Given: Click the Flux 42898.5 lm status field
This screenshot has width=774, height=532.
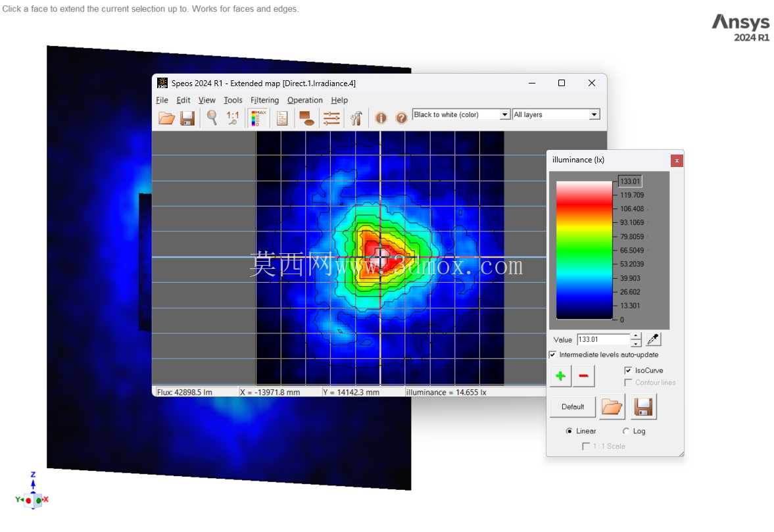Looking at the screenshot, I should click(196, 393).
